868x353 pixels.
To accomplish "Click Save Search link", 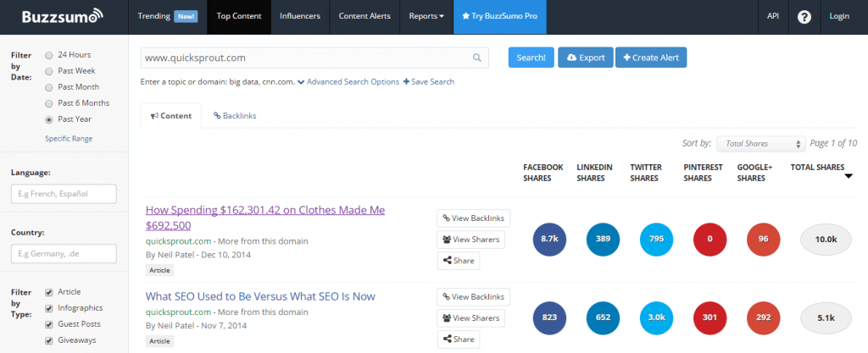I will (428, 82).
